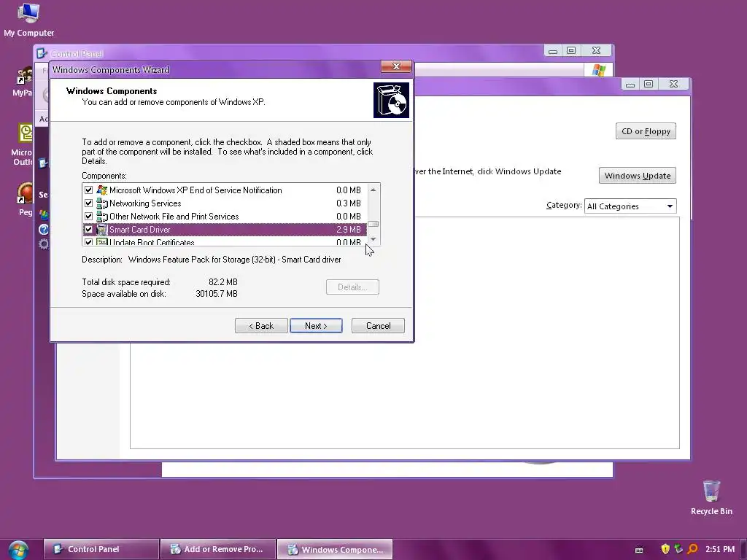Click the gear icon in Control Panel sidebar
Viewport: 747px width, 560px height.
tap(43, 244)
